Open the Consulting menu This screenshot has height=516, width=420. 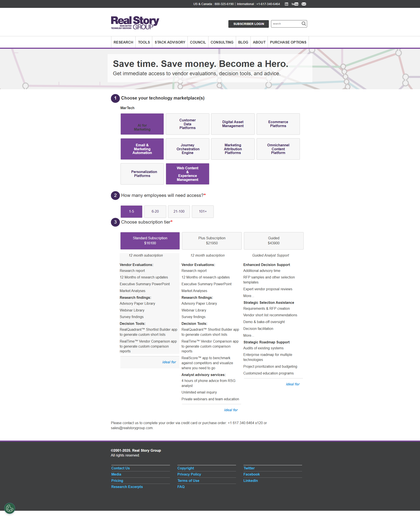(x=222, y=42)
